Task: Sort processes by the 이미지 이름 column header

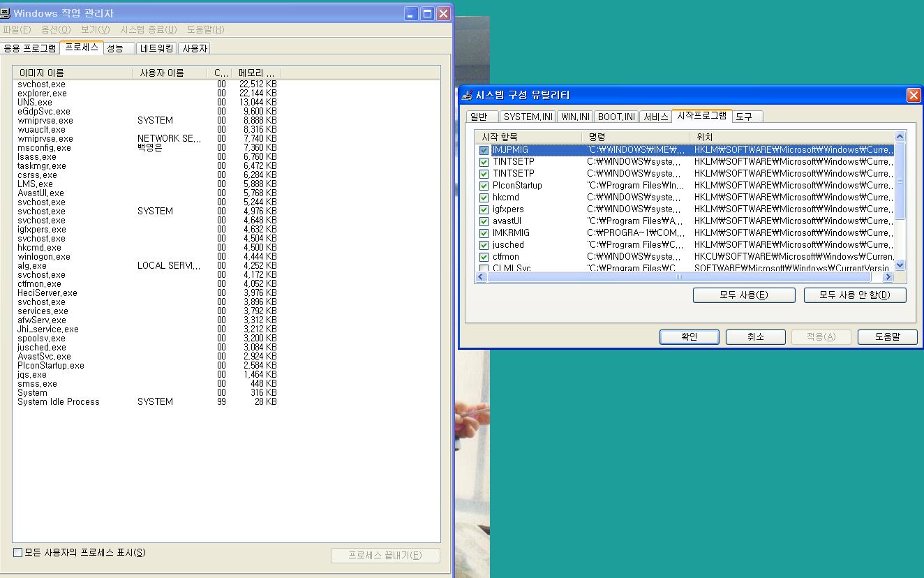Action: coord(72,73)
